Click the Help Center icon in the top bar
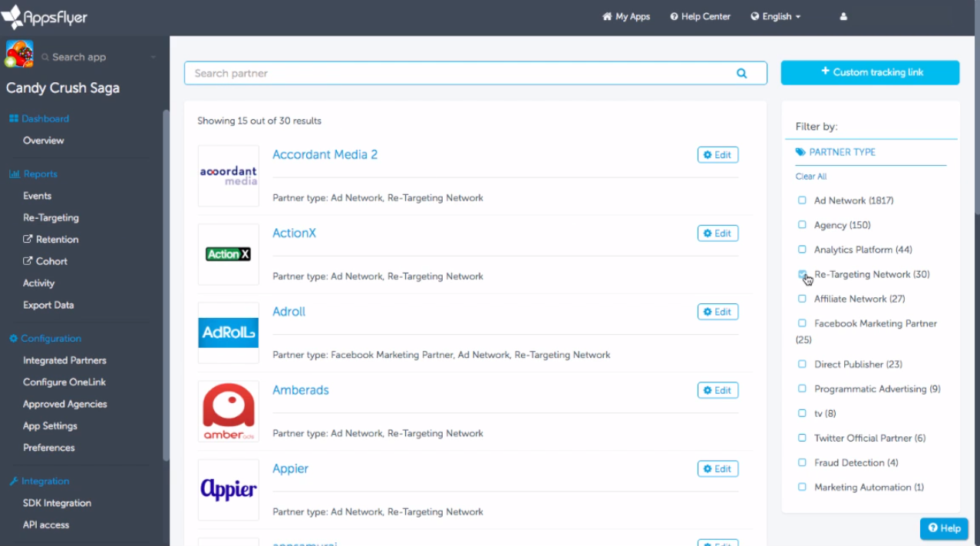Image resolution: width=980 pixels, height=546 pixels. click(x=673, y=16)
